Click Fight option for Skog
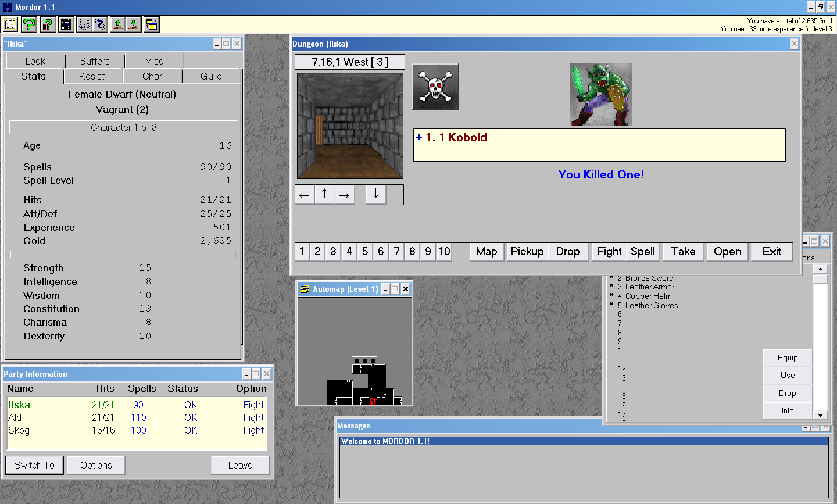 click(x=253, y=430)
